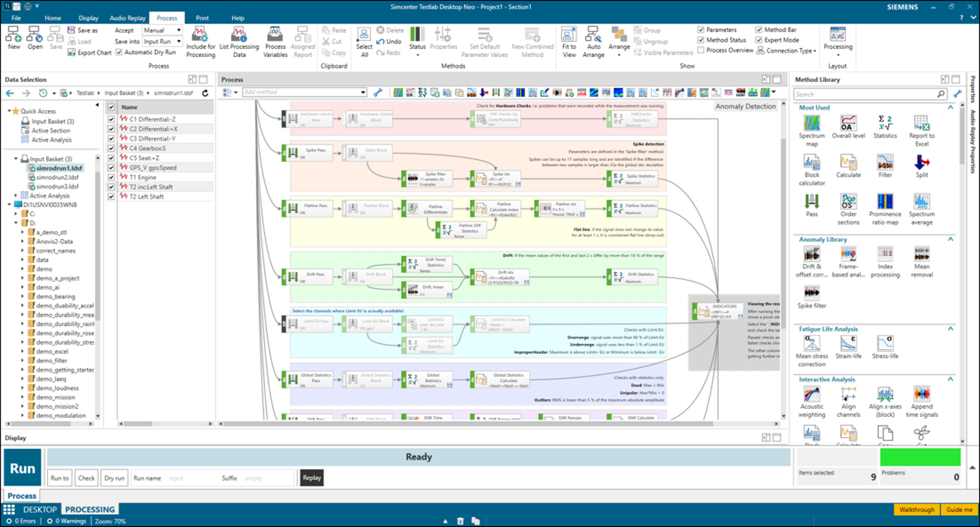Open the Display ribbon tab

(x=89, y=18)
